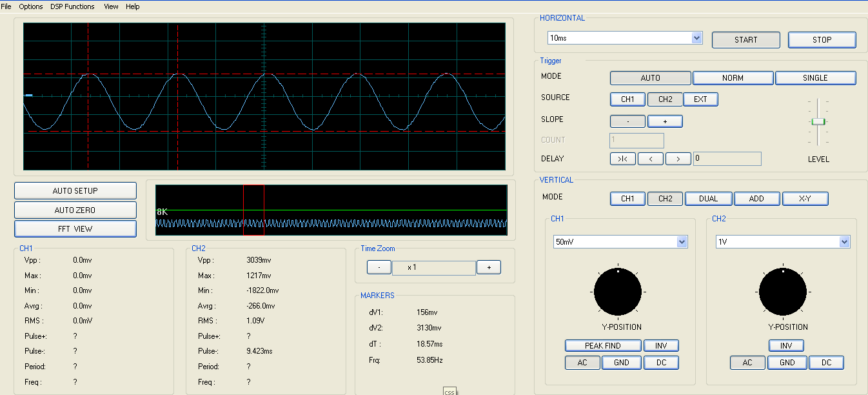Set vertical mode to CH2
868x395 pixels.
pos(666,199)
